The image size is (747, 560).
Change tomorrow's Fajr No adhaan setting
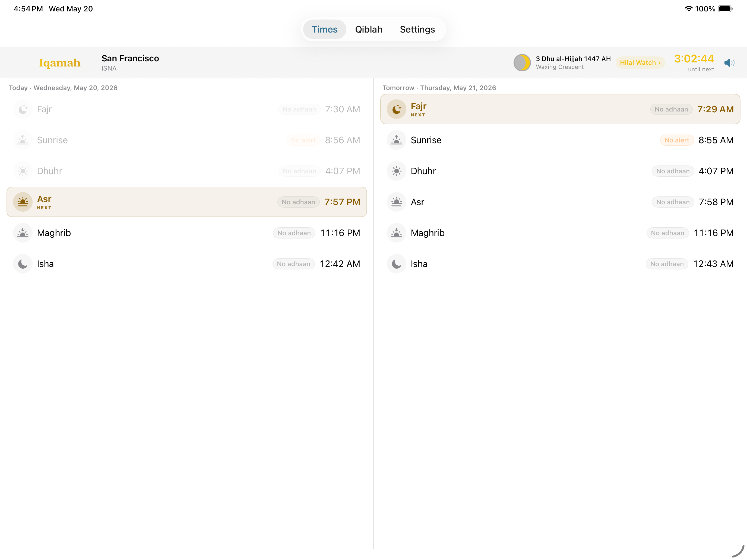click(x=671, y=109)
